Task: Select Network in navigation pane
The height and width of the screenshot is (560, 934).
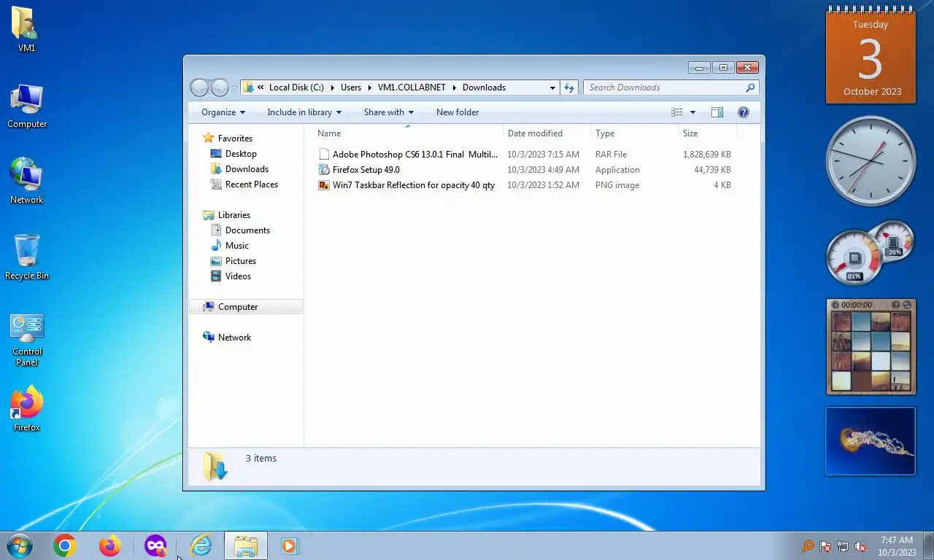Action: tap(234, 338)
